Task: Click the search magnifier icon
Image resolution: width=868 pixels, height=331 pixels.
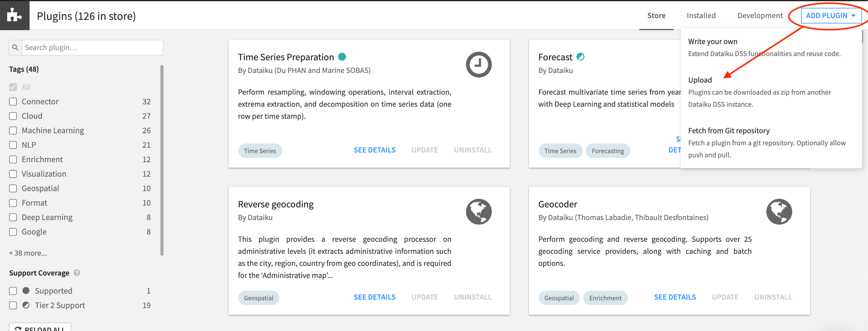Action: coord(15,47)
